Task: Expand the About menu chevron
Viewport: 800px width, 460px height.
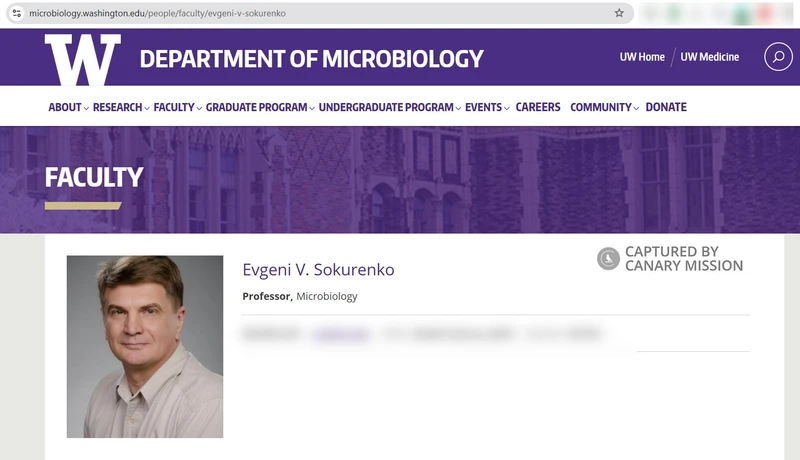Action: pos(86,108)
